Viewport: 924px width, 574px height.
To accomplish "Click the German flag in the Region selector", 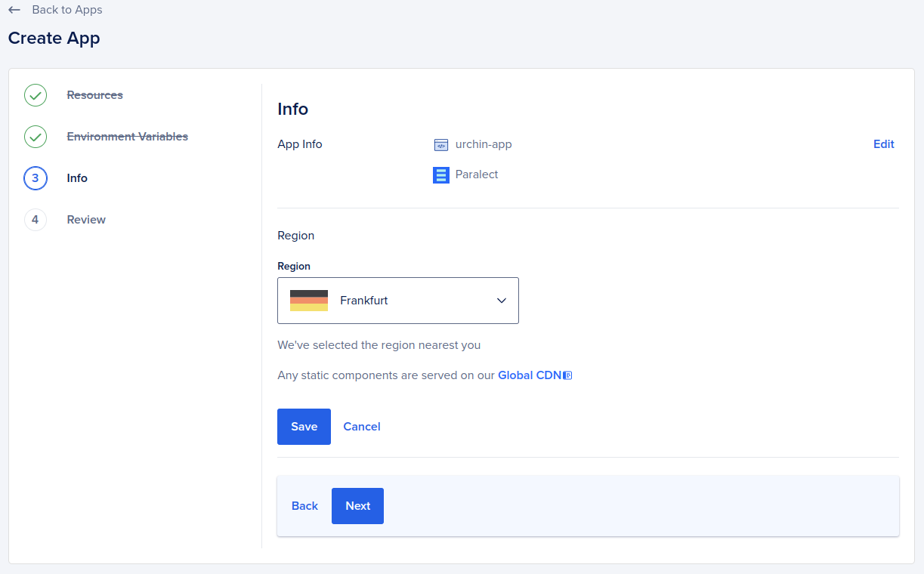I will pos(310,300).
